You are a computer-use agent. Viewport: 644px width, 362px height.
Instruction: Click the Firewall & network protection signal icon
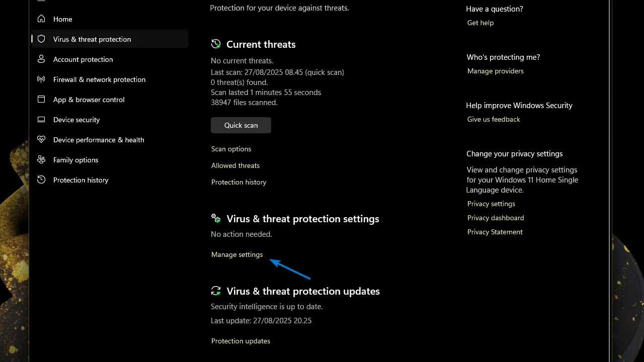point(41,79)
